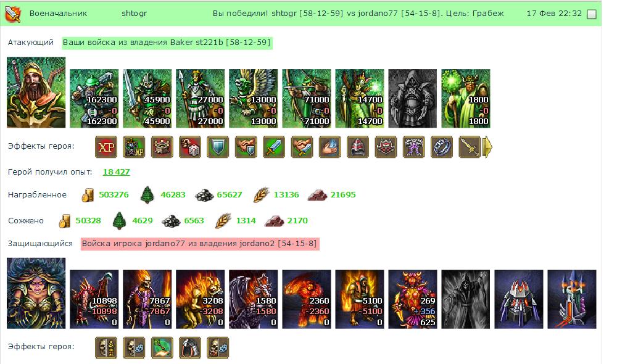Click the red XP hero effect icon

point(106,147)
